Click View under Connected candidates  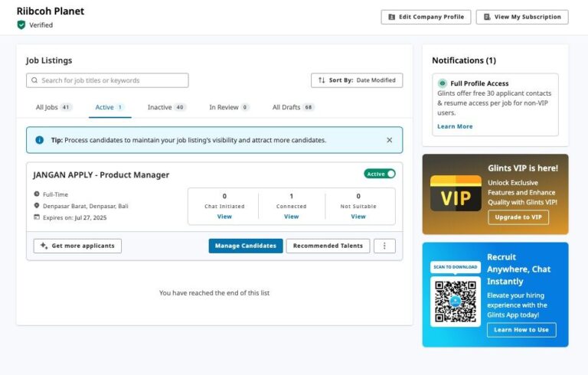coord(291,217)
